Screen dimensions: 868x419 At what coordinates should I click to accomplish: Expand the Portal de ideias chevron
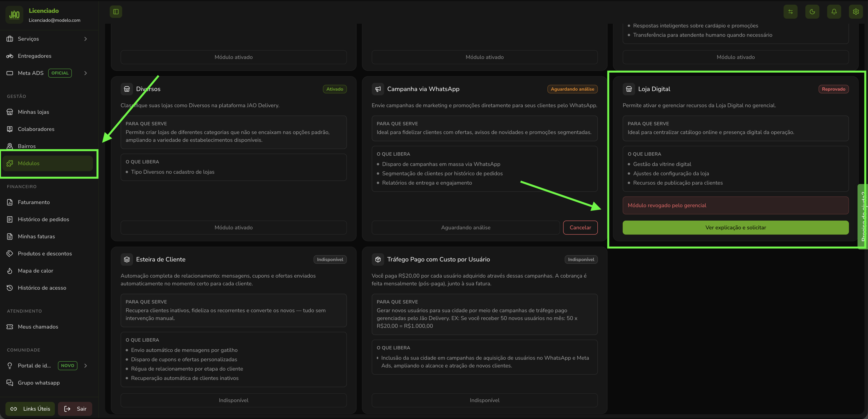tap(86, 366)
